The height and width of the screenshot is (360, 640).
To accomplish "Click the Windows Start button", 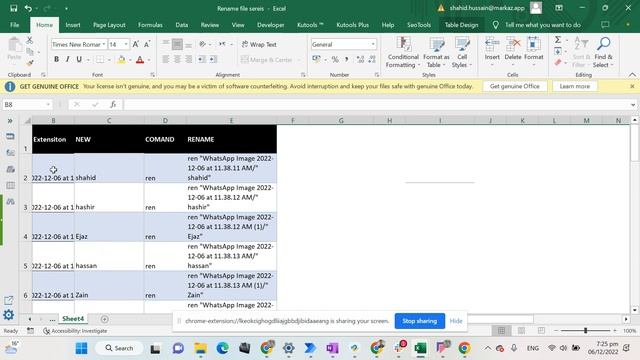I will click(x=81, y=348).
